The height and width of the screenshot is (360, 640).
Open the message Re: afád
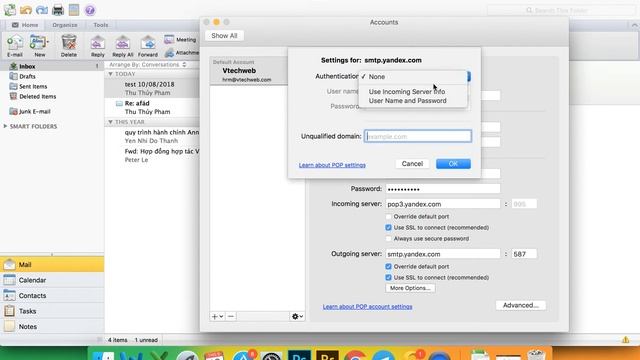(152, 107)
